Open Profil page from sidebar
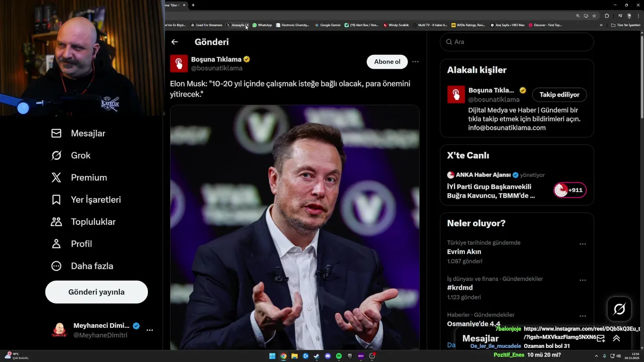644x362 pixels. point(71,244)
